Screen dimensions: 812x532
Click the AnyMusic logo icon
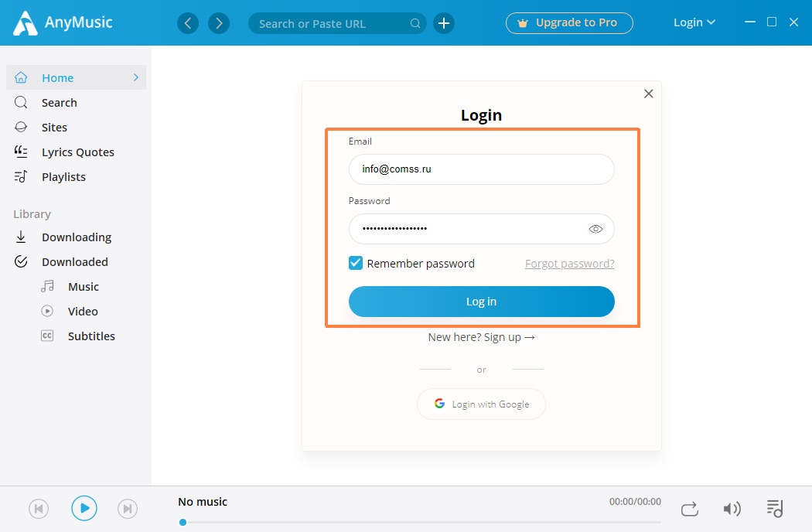point(25,22)
